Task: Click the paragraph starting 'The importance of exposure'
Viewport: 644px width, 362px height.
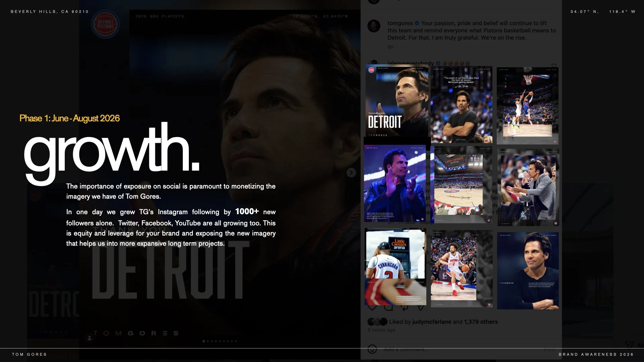Action: coord(171,191)
